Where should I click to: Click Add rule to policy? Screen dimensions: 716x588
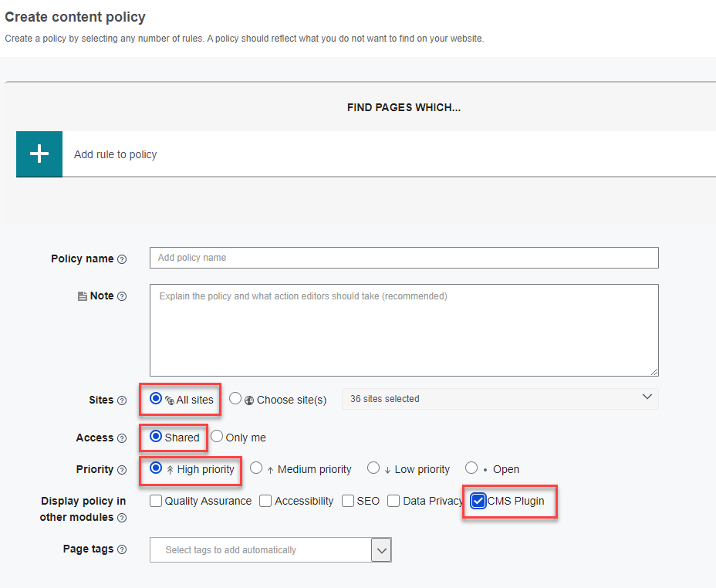(116, 154)
